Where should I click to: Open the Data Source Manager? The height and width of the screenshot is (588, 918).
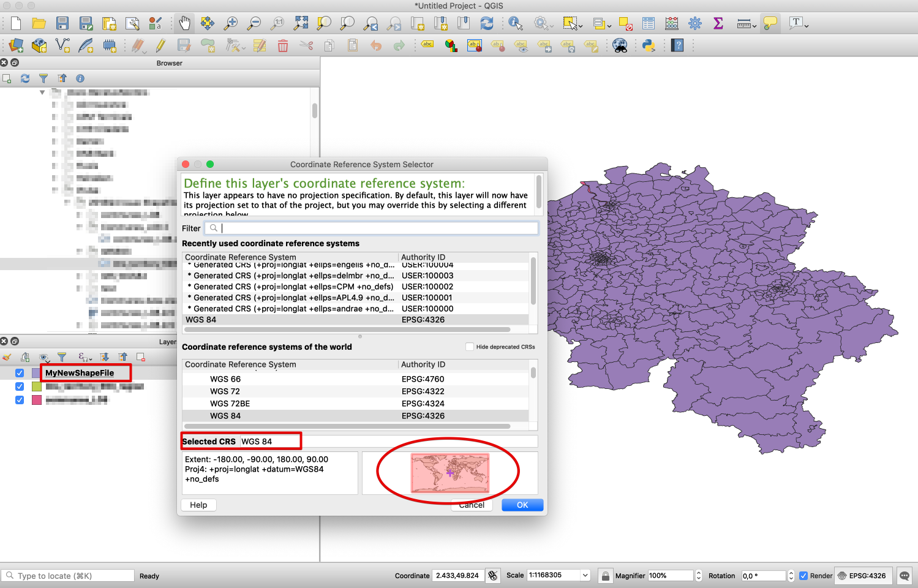[x=17, y=45]
